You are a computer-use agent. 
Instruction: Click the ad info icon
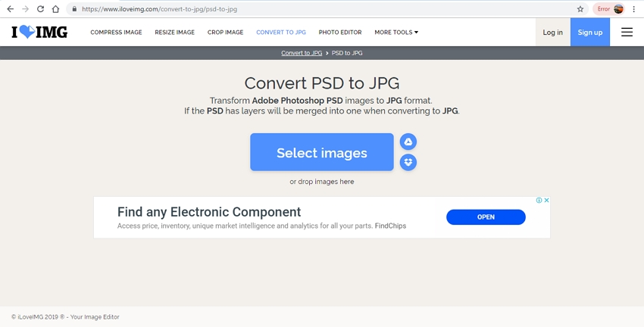pos(539,201)
